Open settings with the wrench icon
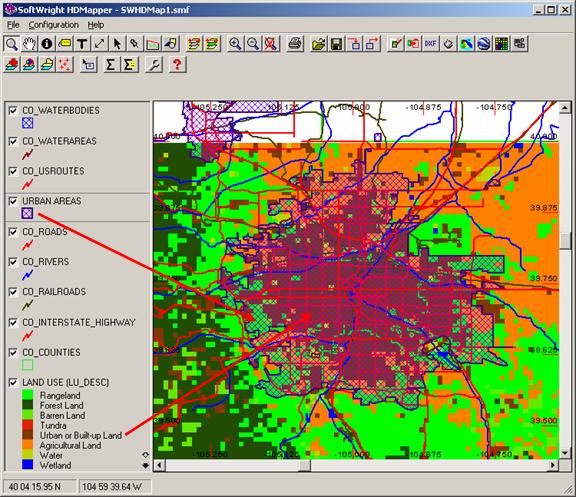The width and height of the screenshot is (576, 497). [x=154, y=65]
